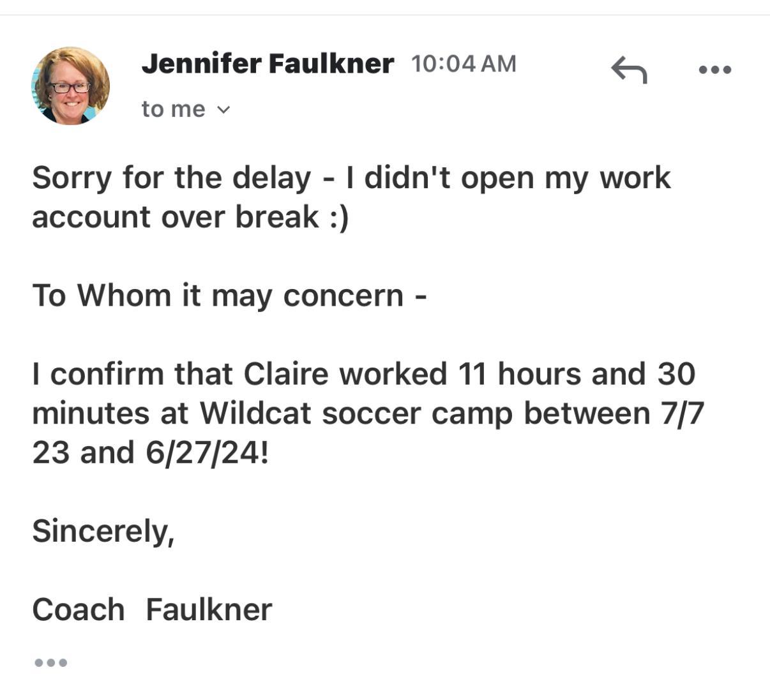
Task: Click the "to me" recipient label
Action: (173, 109)
